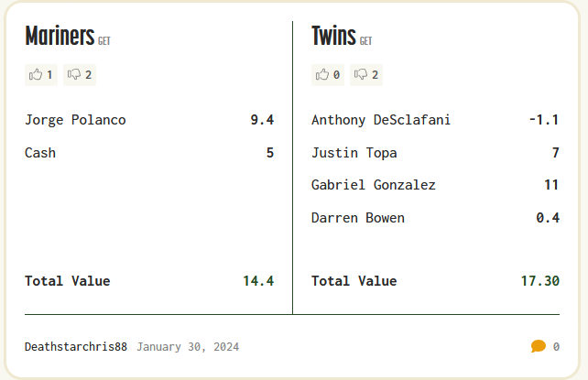Open Darren Bowen player entry
The image size is (588, 380).
coord(358,218)
